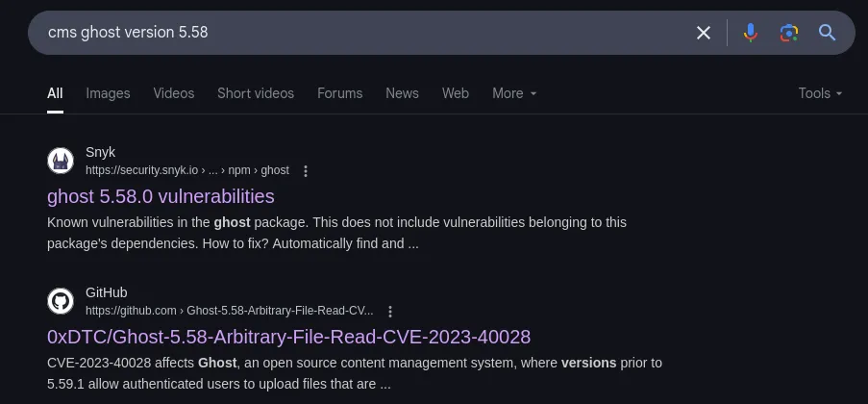Open the 0xDTC Ghost CVE-2023-40028 GitHub link
This screenshot has width=868, height=404.
[289, 337]
